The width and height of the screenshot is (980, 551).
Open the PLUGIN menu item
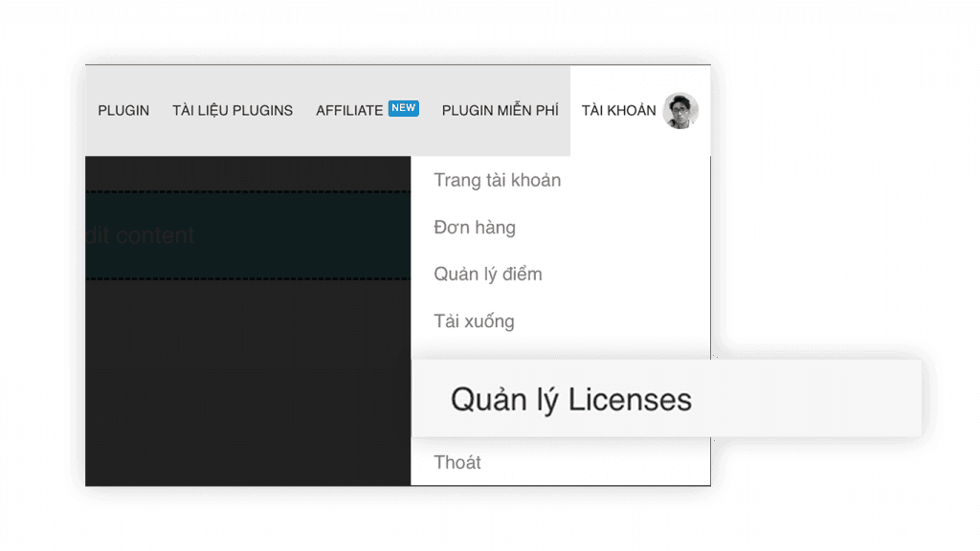click(x=123, y=111)
